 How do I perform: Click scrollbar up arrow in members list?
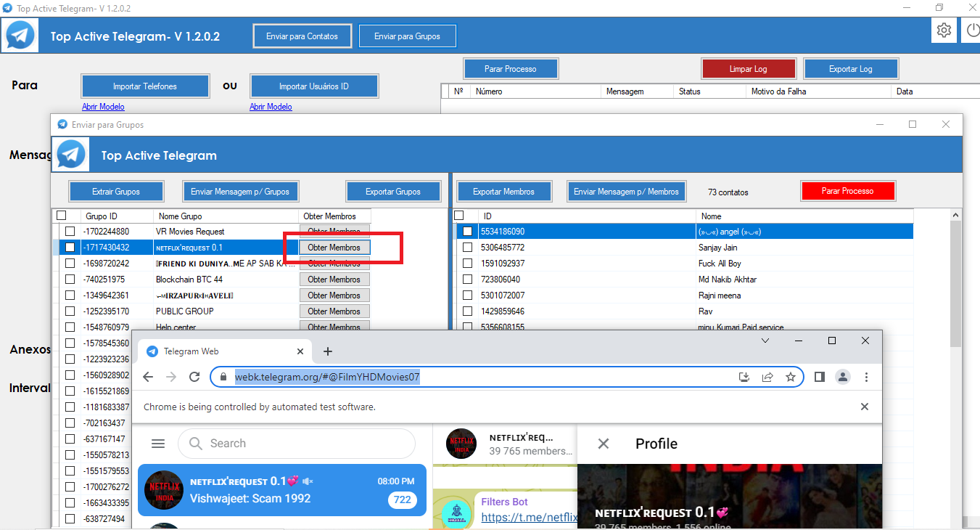point(955,216)
